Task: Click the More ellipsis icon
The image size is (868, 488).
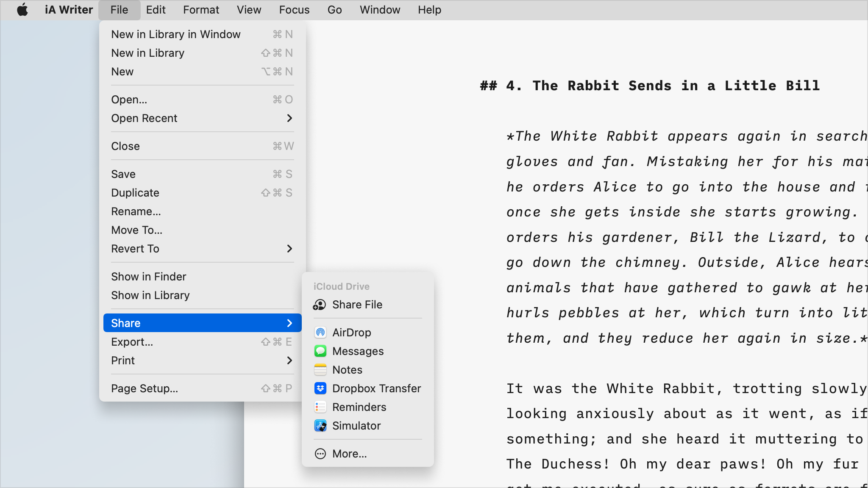Action: click(320, 454)
